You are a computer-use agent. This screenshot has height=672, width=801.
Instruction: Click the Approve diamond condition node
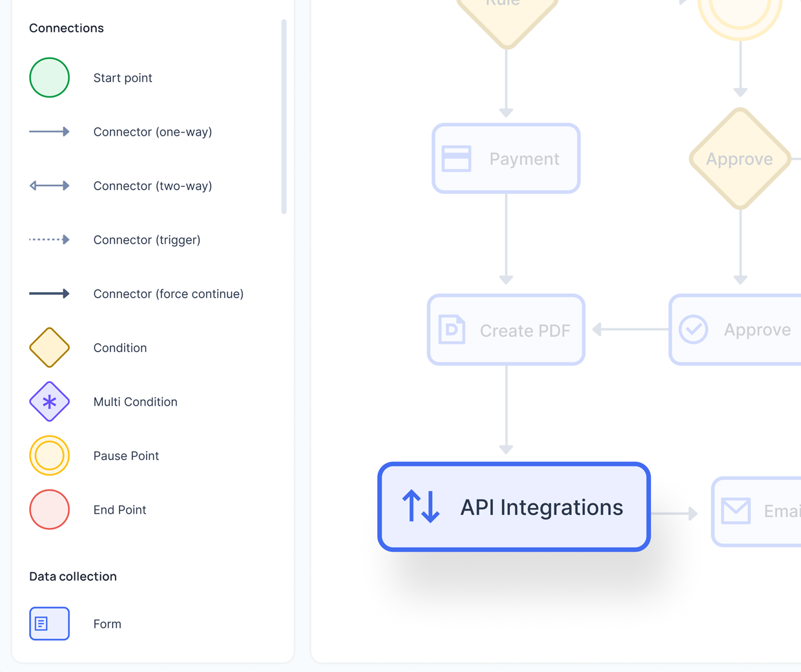click(x=740, y=159)
